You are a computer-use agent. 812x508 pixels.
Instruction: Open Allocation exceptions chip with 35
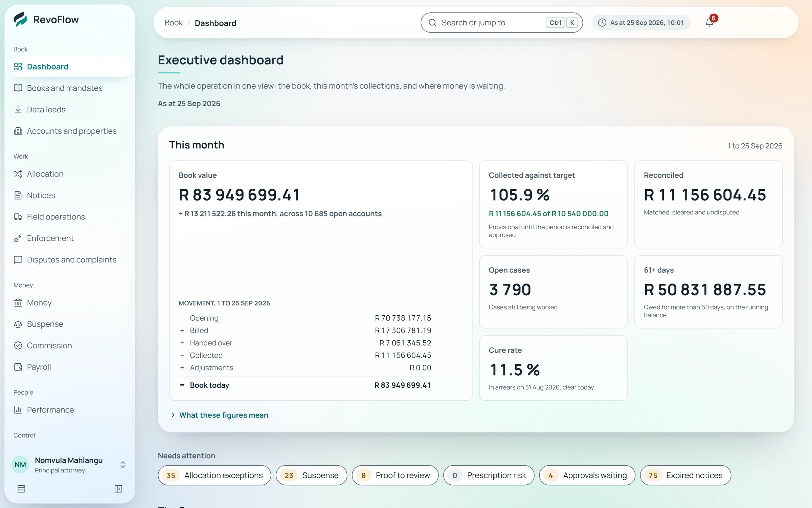coord(215,475)
